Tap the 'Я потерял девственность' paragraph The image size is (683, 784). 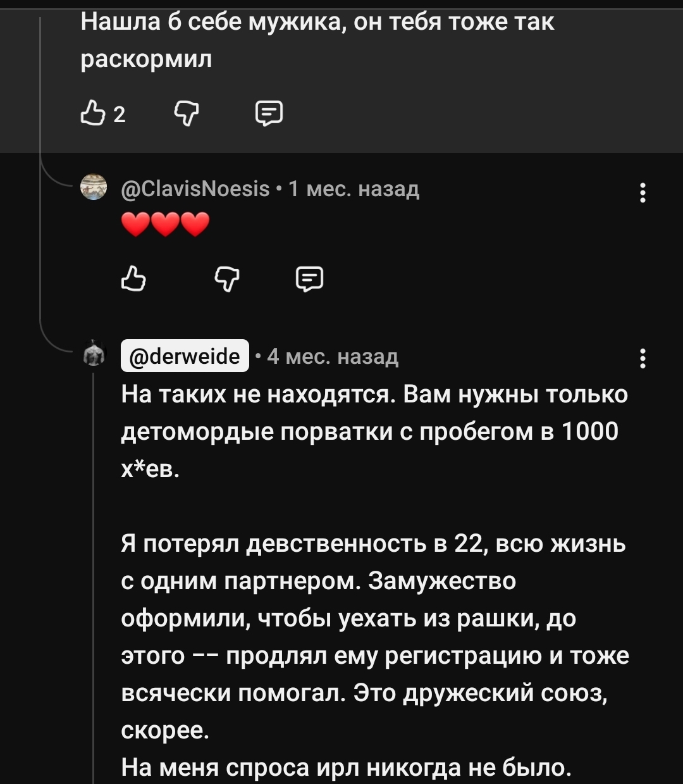[x=374, y=636]
